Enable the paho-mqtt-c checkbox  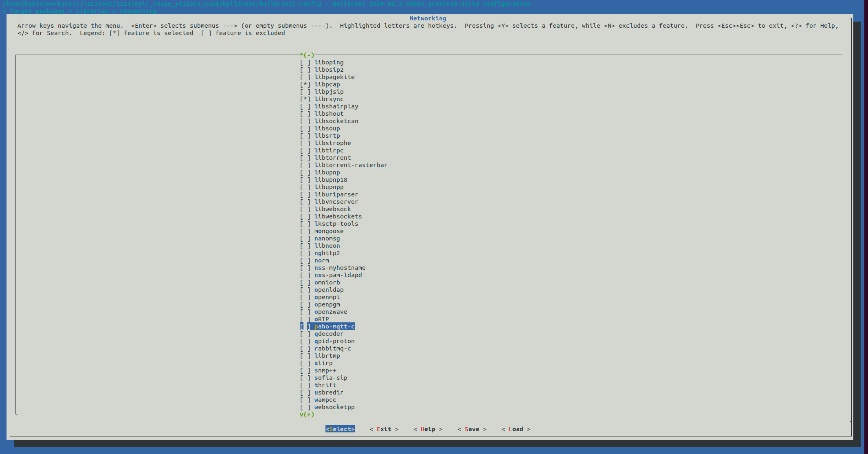click(305, 326)
